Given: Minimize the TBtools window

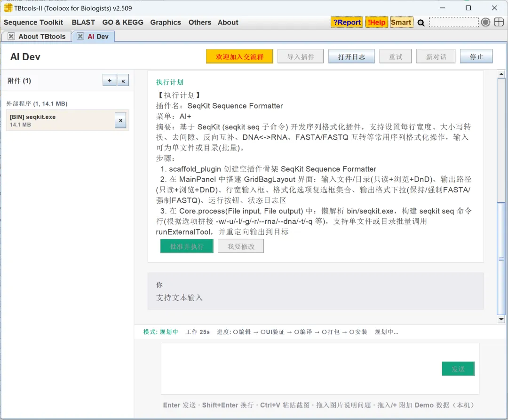Looking at the screenshot, I should tap(443, 8).
